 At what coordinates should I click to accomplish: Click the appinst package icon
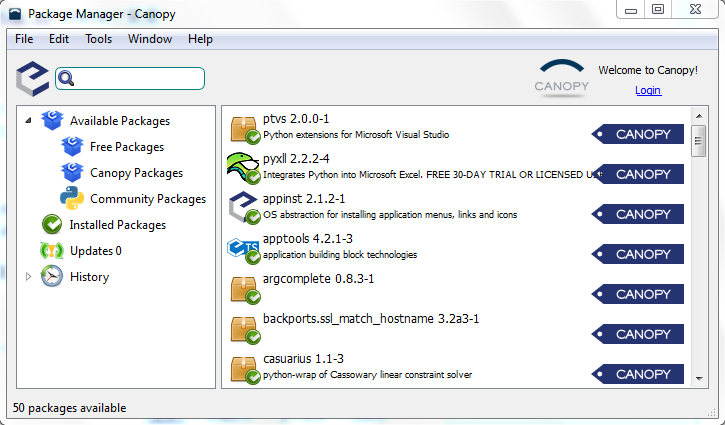click(x=244, y=209)
